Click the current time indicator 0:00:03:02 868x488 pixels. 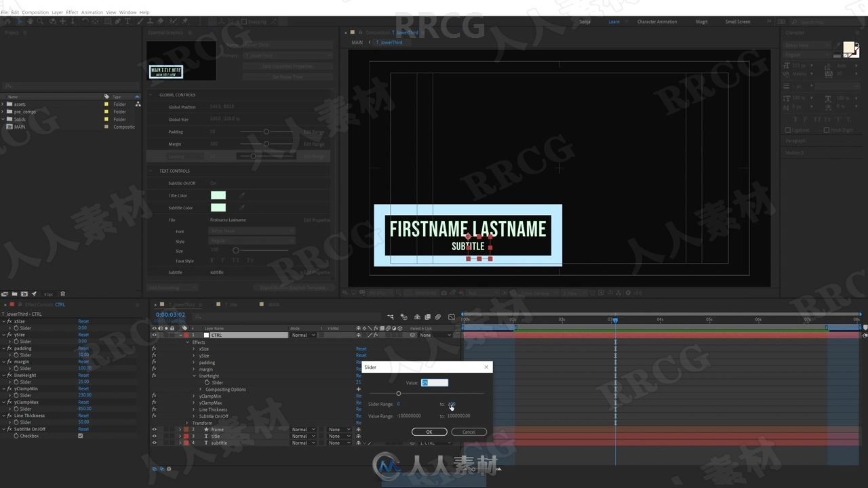170,314
